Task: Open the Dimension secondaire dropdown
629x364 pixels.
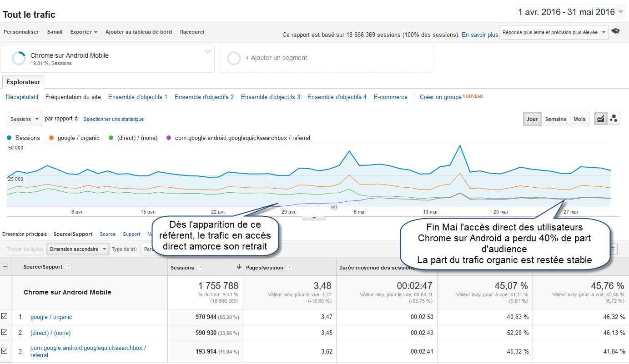Action: (x=78, y=249)
